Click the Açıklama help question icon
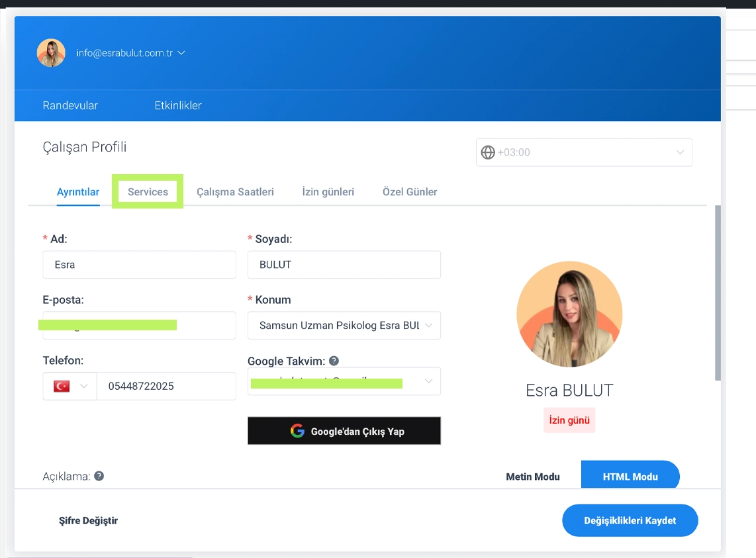 point(99,476)
